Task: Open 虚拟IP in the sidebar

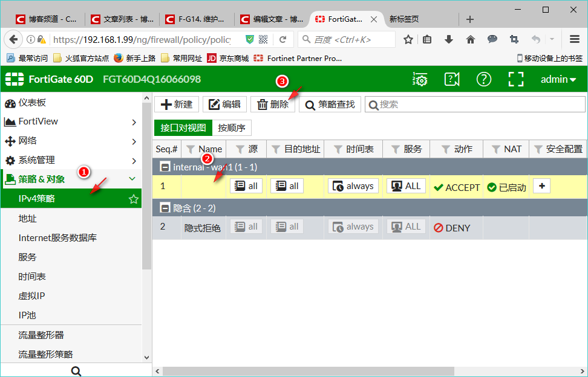Action: [x=31, y=296]
